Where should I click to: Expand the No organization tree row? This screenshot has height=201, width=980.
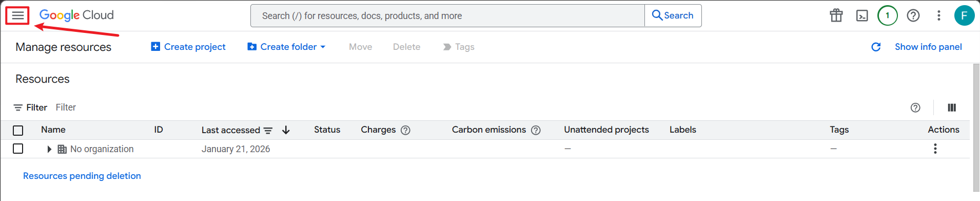(x=49, y=149)
